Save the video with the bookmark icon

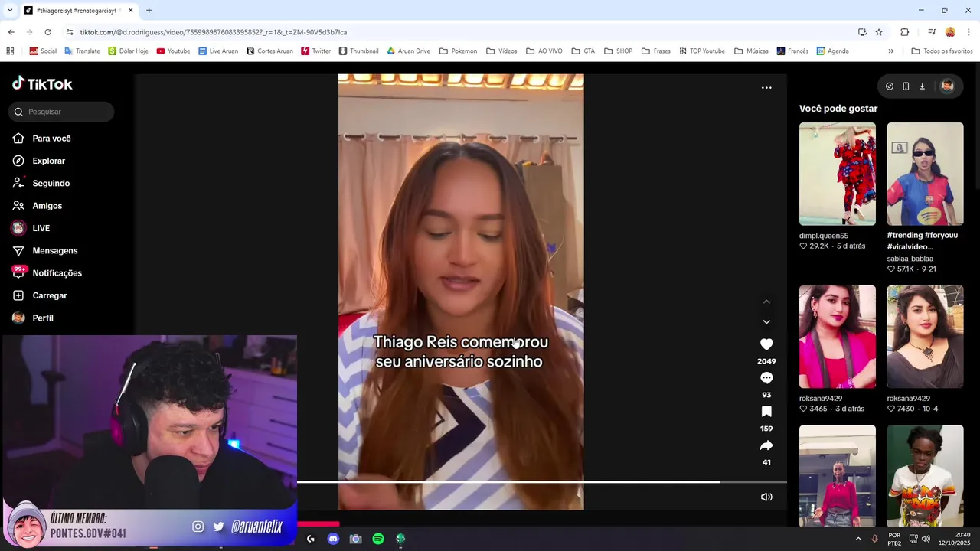766,412
